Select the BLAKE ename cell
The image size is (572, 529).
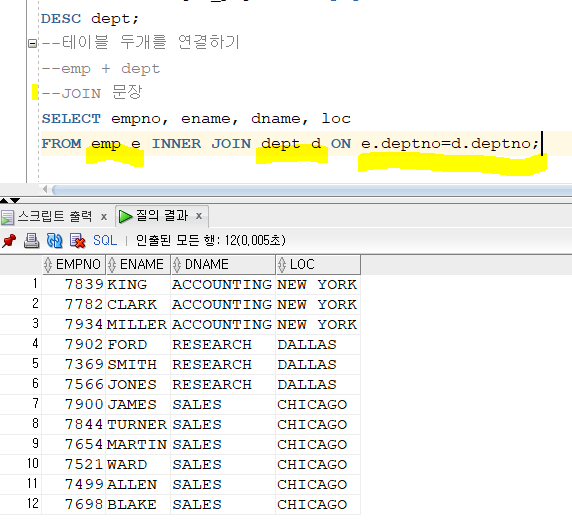click(138, 505)
